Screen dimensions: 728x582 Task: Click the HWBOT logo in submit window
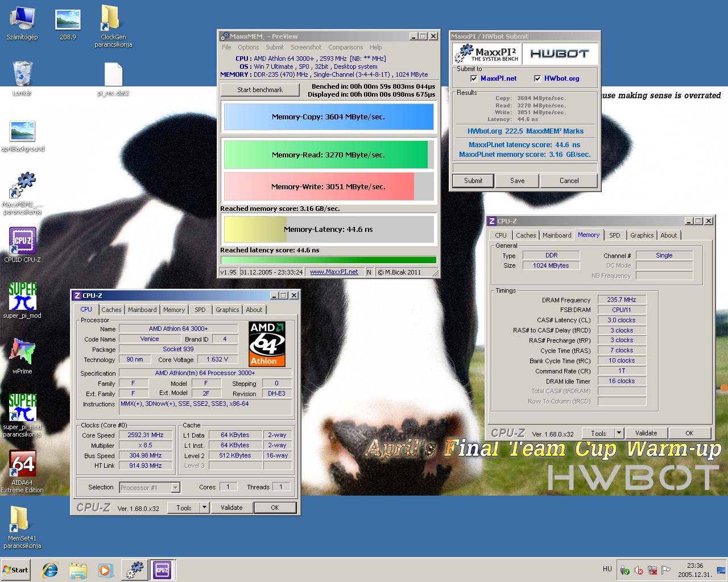click(x=560, y=53)
